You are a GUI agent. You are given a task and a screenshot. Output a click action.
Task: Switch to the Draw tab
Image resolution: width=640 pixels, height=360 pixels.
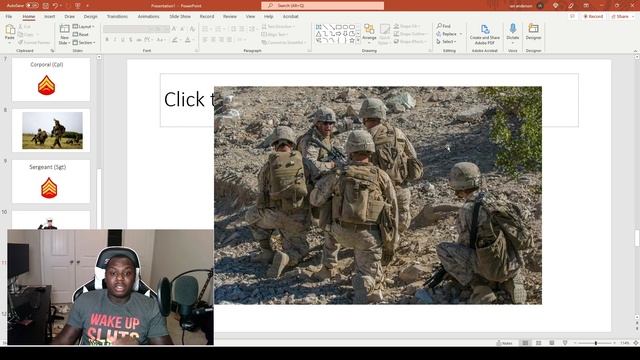point(69,16)
